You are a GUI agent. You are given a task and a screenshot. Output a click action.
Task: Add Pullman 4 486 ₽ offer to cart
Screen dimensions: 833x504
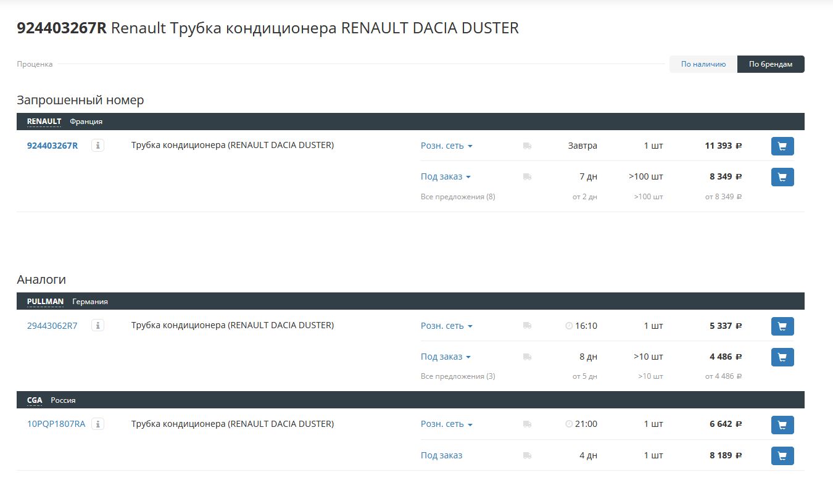pyautogui.click(x=782, y=357)
